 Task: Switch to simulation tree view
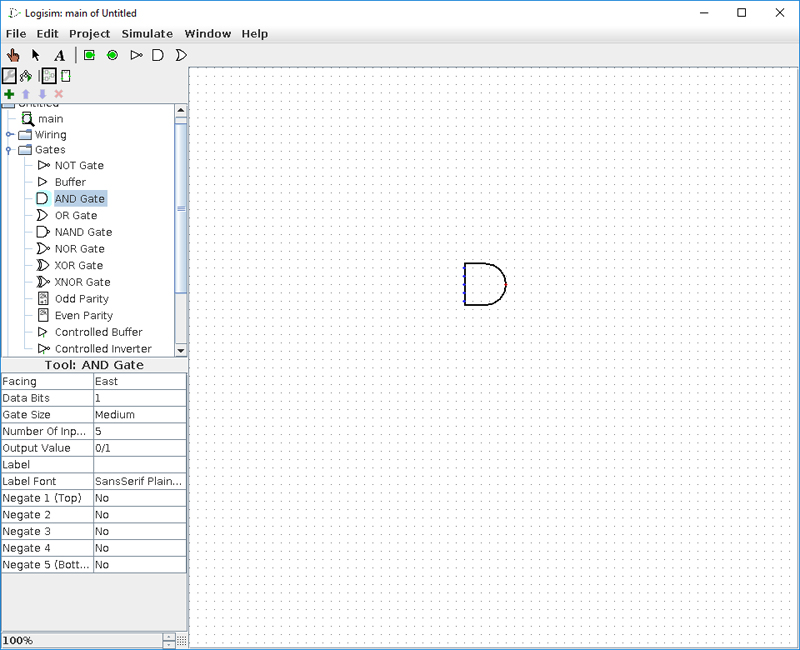[x=25, y=75]
